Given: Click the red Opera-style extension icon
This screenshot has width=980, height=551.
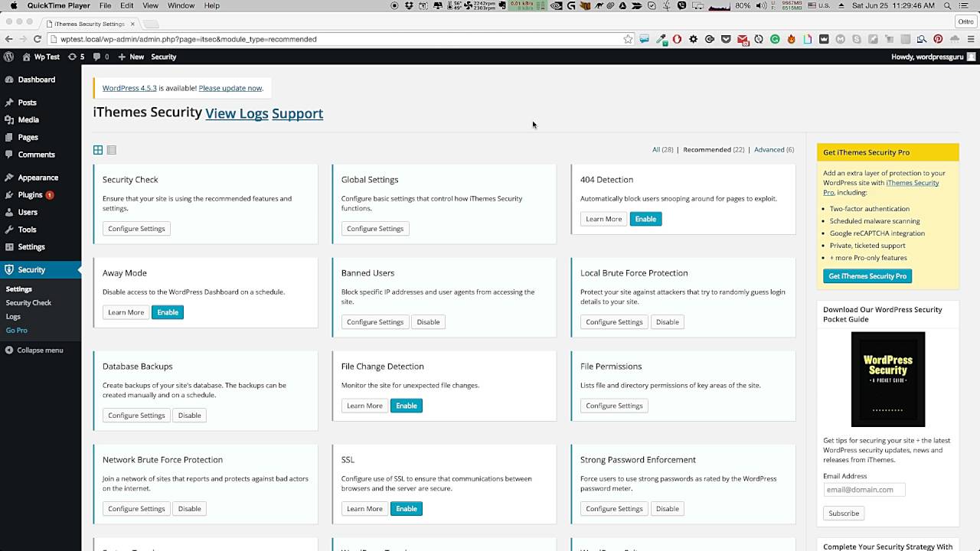Looking at the screenshot, I should pos(677,39).
